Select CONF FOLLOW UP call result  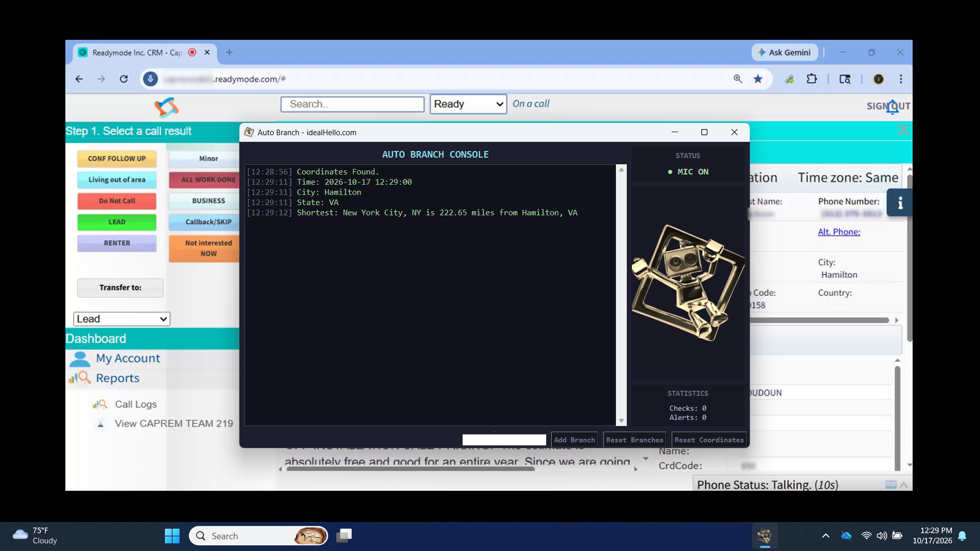[117, 159]
